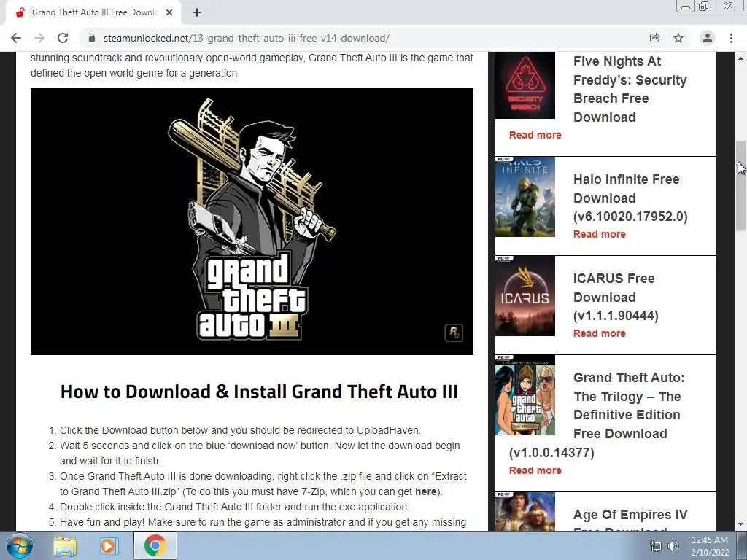This screenshot has height=560, width=747.
Task: Reload the page with the refresh icon
Action: pos(63,38)
